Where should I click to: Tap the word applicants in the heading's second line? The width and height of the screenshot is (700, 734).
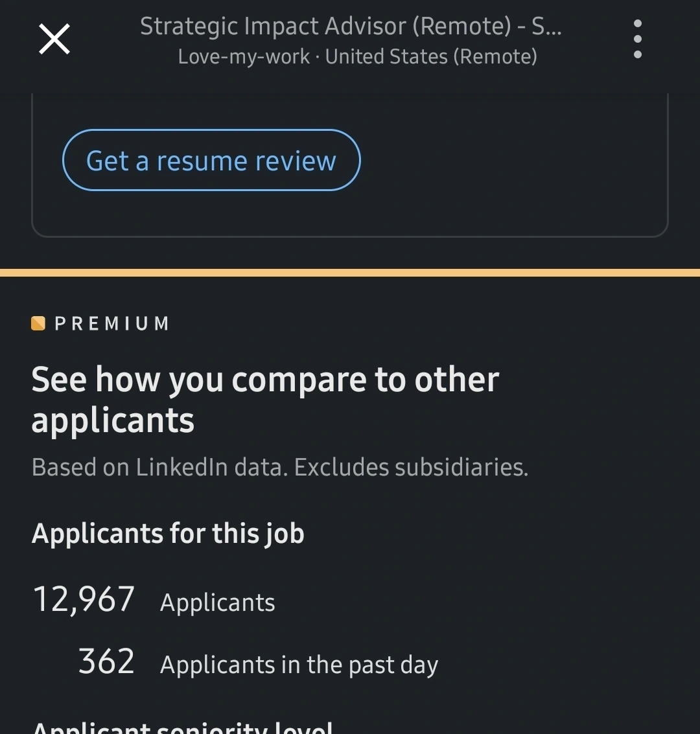pyautogui.click(x=113, y=421)
